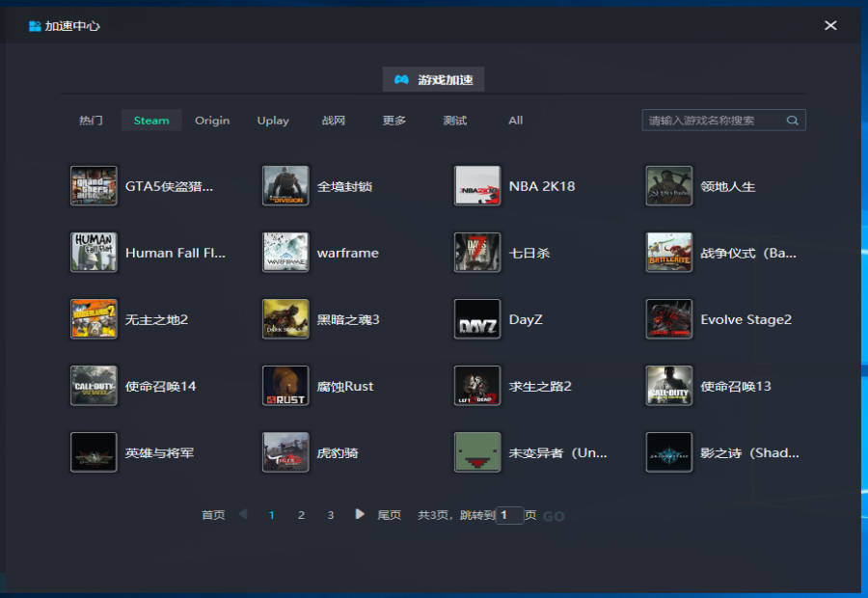868x598 pixels.
Task: Switch to the Uplay tab
Action: [x=273, y=121]
